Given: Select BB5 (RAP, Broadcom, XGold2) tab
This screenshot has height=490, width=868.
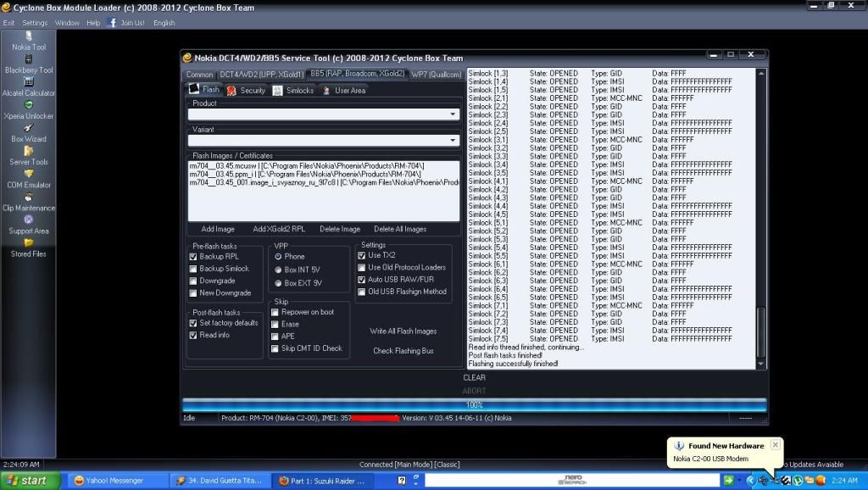Looking at the screenshot, I should 357,73.
